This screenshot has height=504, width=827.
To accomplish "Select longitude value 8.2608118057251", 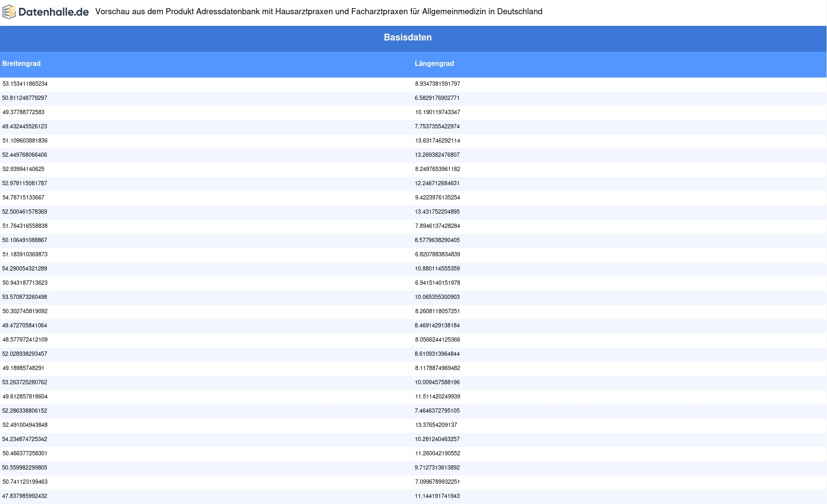I will point(438,311).
